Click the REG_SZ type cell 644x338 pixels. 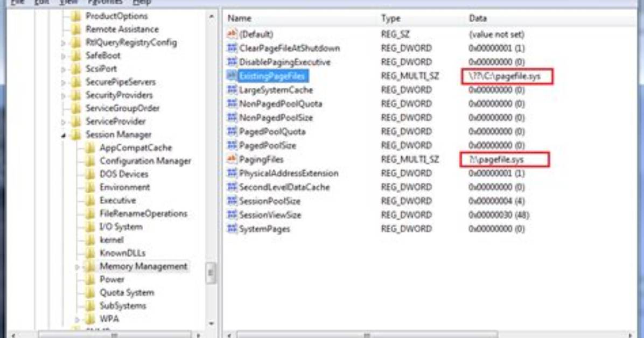395,34
